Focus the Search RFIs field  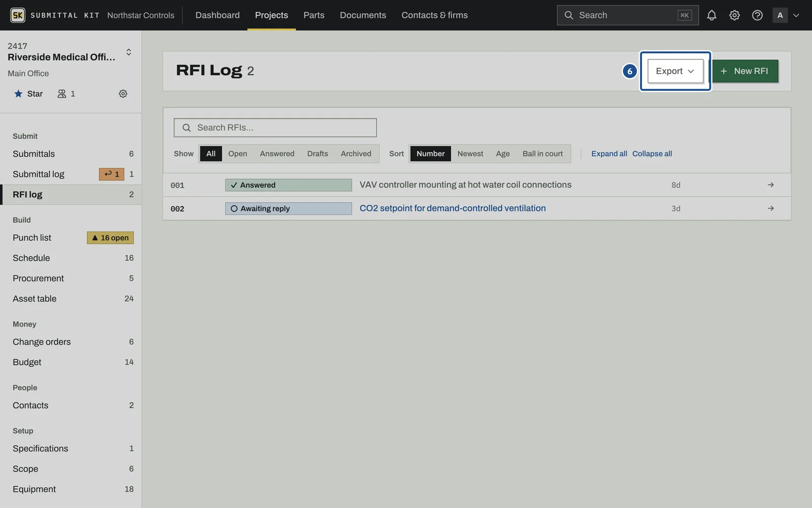pyautogui.click(x=275, y=128)
